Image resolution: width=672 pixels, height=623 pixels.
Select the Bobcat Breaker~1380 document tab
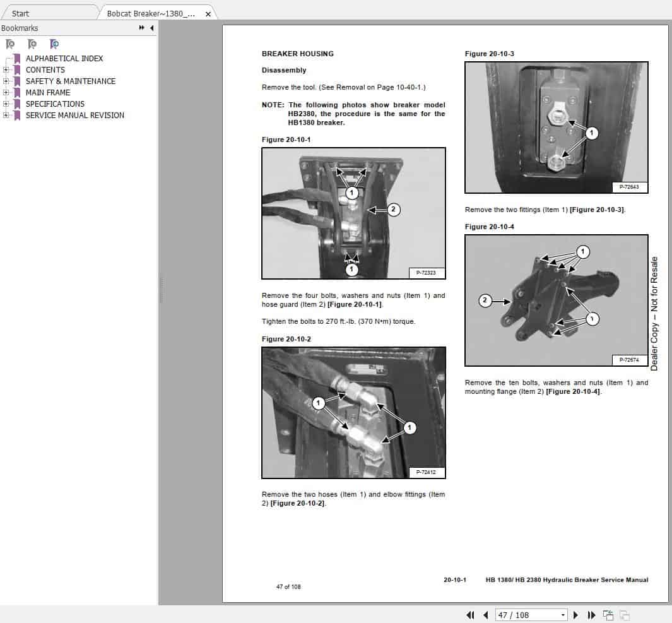click(x=151, y=13)
